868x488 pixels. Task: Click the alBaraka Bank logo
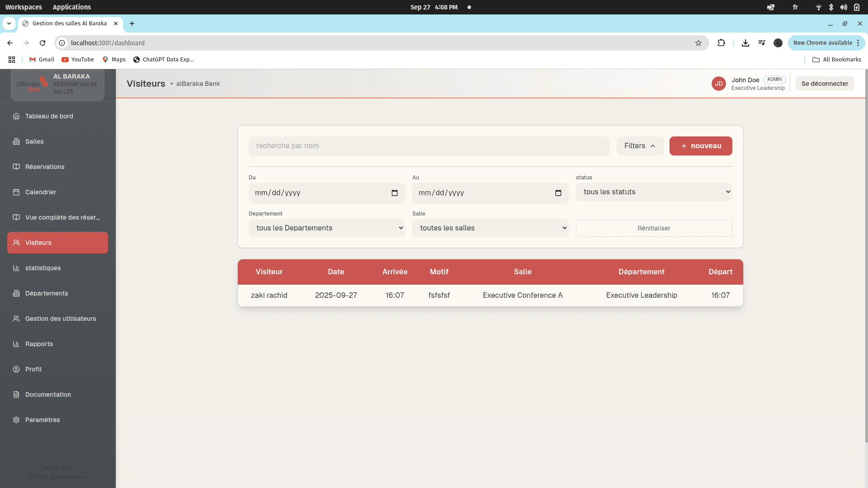tap(32, 84)
